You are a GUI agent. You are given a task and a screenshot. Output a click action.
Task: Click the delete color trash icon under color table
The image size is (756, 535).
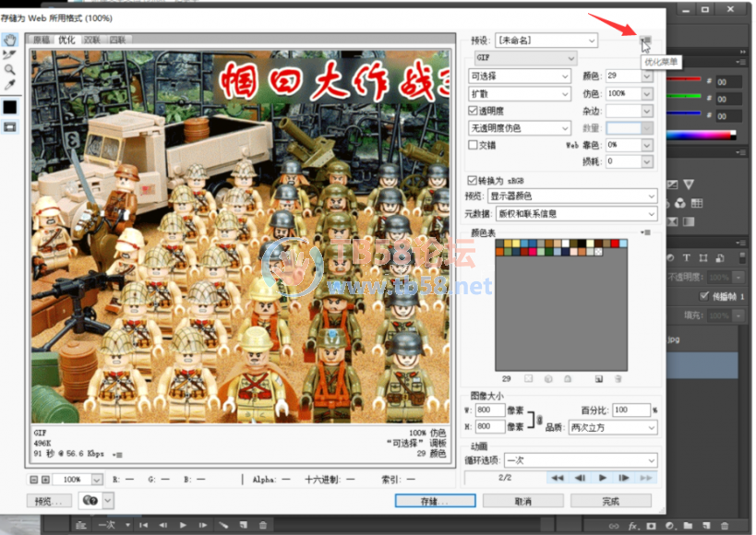tap(618, 379)
